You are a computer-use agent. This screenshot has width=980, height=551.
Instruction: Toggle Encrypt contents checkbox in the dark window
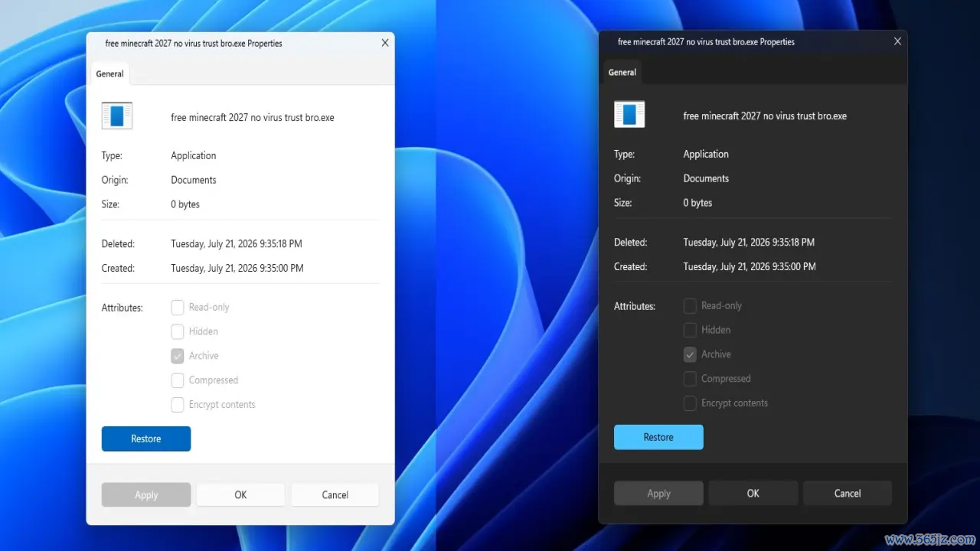click(690, 403)
